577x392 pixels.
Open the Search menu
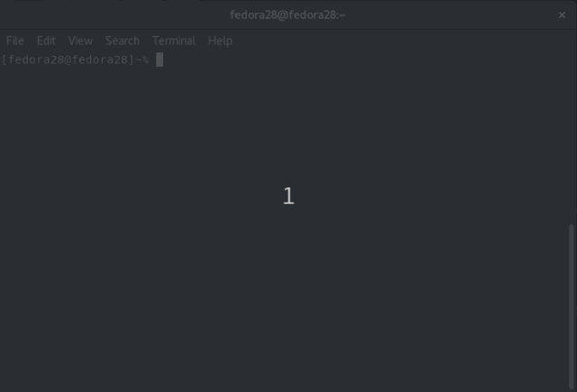pos(123,41)
